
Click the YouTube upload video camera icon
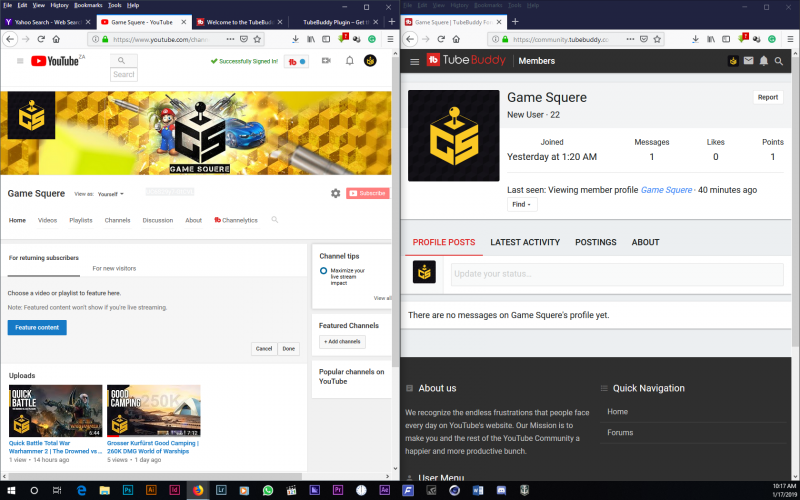[328, 61]
